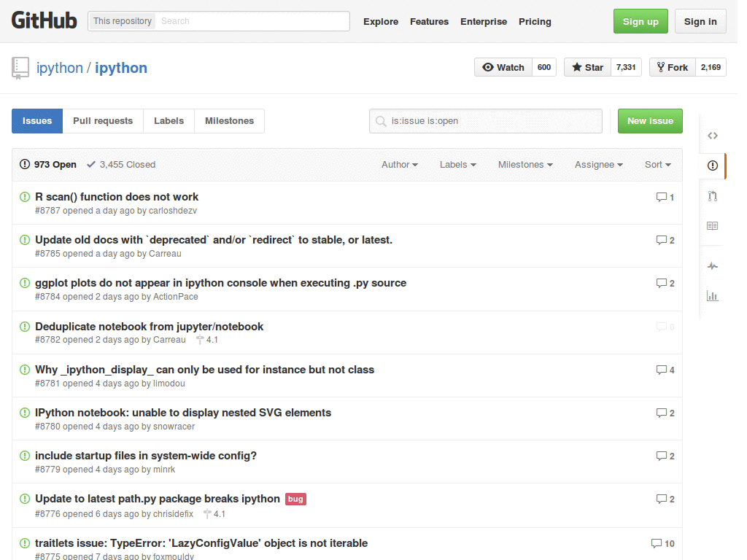Expand the Milestones filter dropdown

[x=525, y=164]
